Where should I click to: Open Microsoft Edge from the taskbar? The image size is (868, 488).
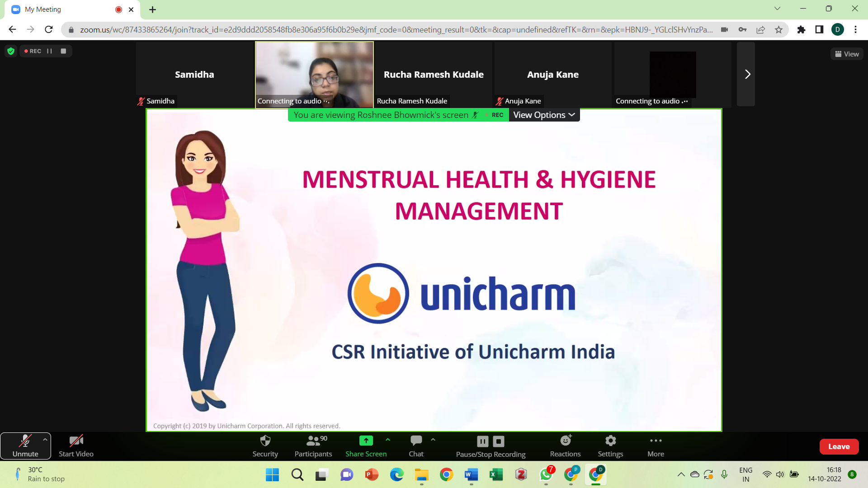pos(396,474)
